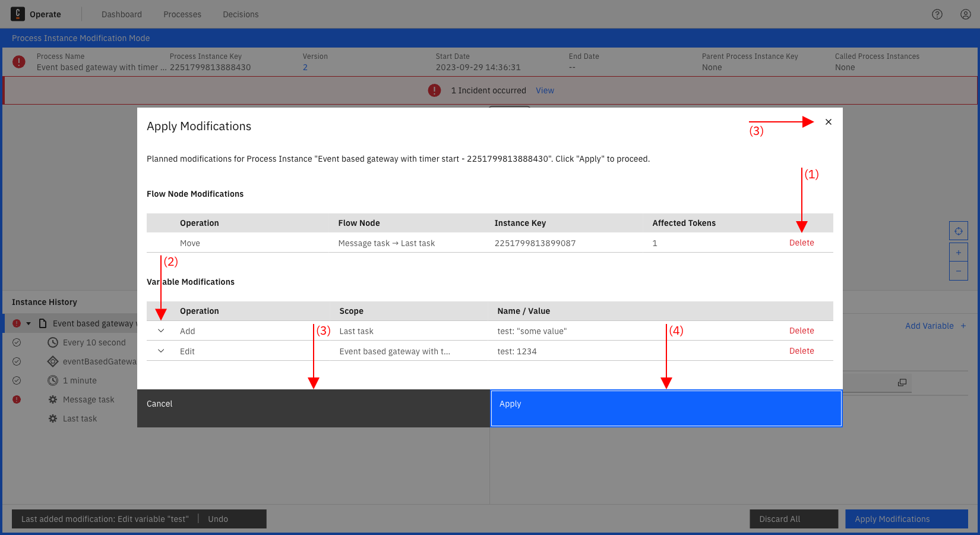The image size is (980, 535).
Task: Open the Decisions page
Action: click(x=241, y=14)
